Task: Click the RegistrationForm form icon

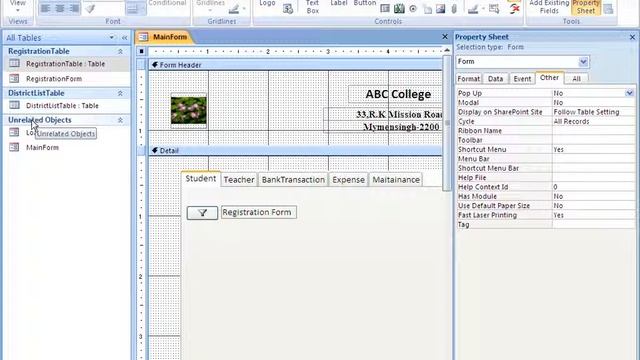Action: click(14, 78)
